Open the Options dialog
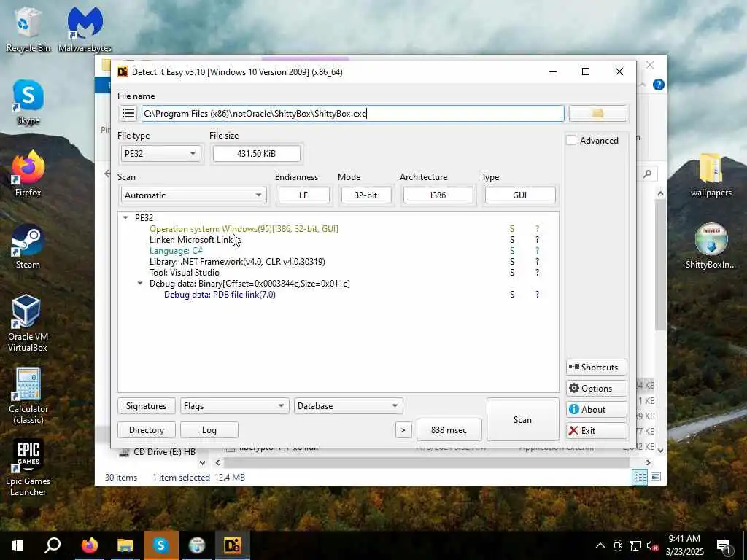The image size is (747, 560). click(x=597, y=389)
